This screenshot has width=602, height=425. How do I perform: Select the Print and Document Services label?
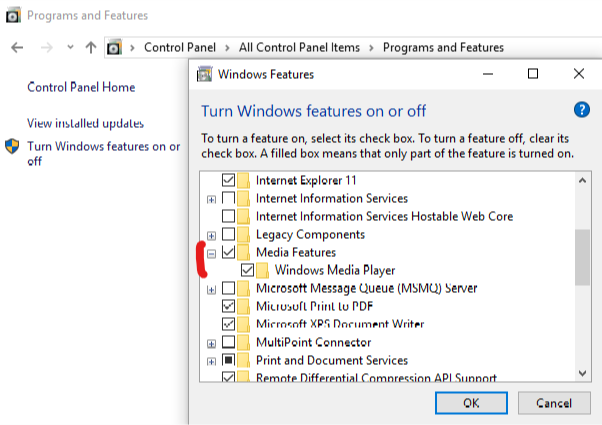pos(332,360)
